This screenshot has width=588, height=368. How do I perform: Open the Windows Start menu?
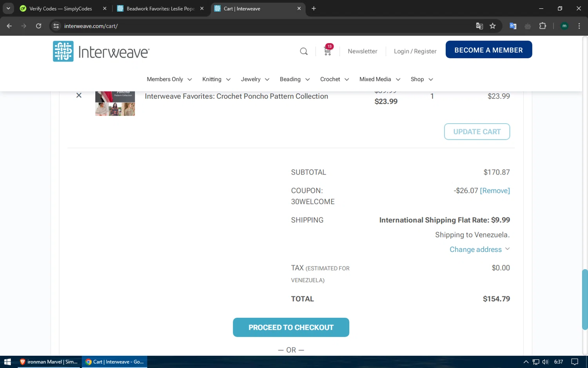7,362
